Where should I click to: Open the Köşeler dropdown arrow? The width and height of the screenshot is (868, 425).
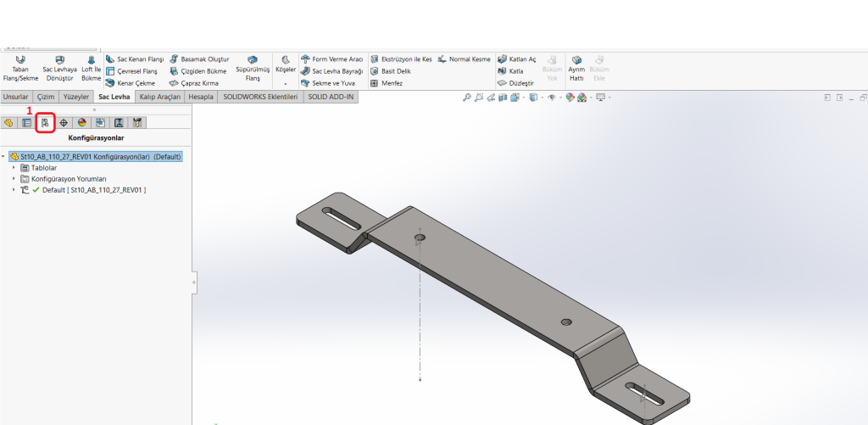(x=286, y=84)
